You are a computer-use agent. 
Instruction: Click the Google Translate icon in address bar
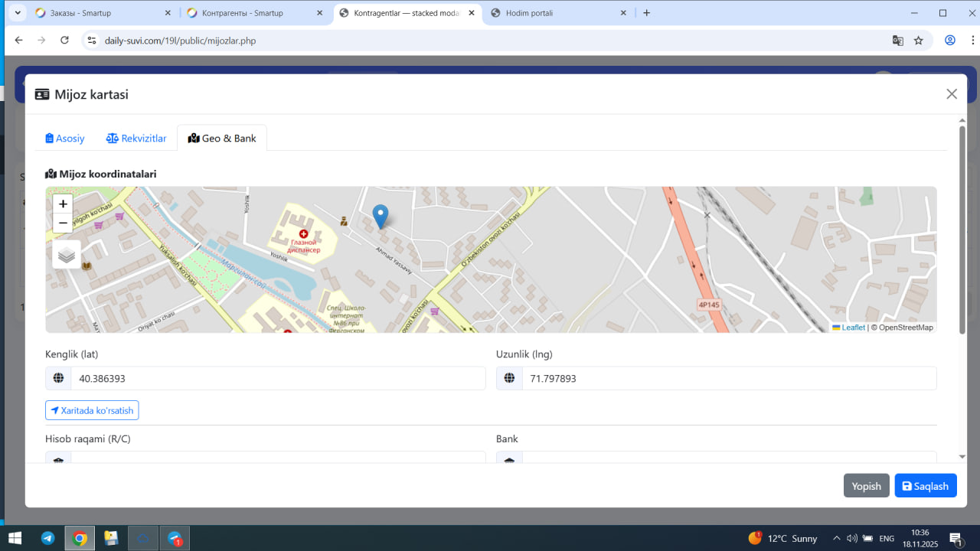coord(898,41)
